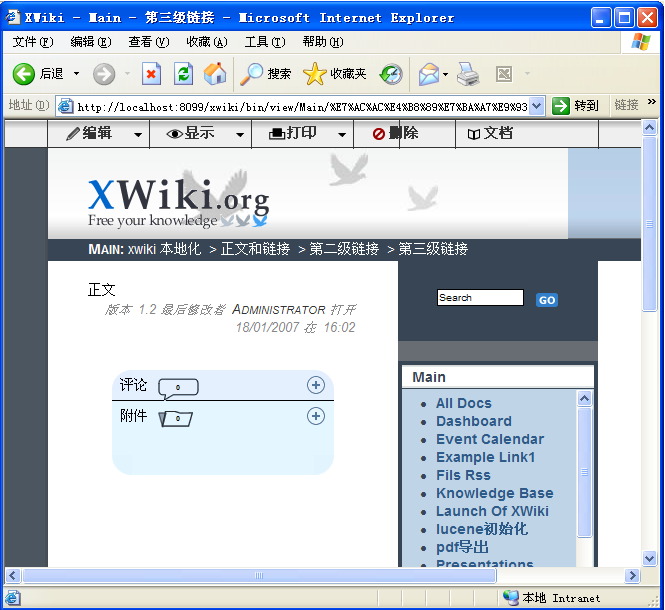The height and width of the screenshot is (610, 665).
Task: Open the 显示 view menu dropdown arrow
Action: (x=240, y=135)
